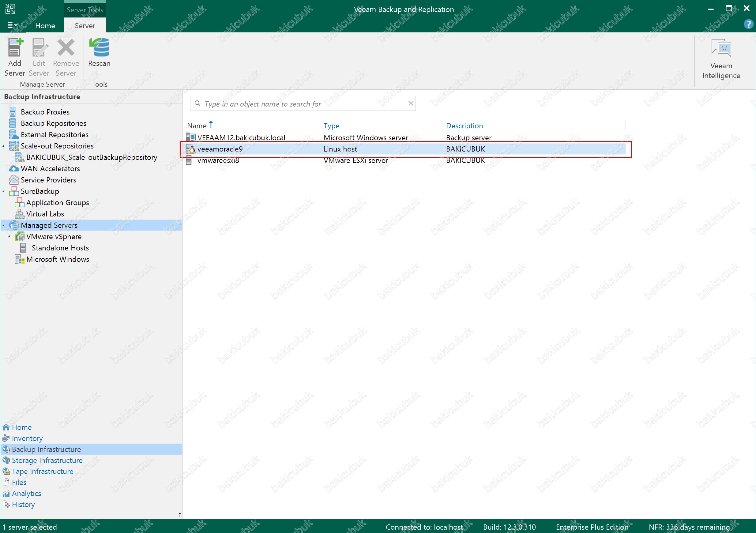Clear search with the X button
Viewport: 756px width, 533px height.
pos(411,103)
